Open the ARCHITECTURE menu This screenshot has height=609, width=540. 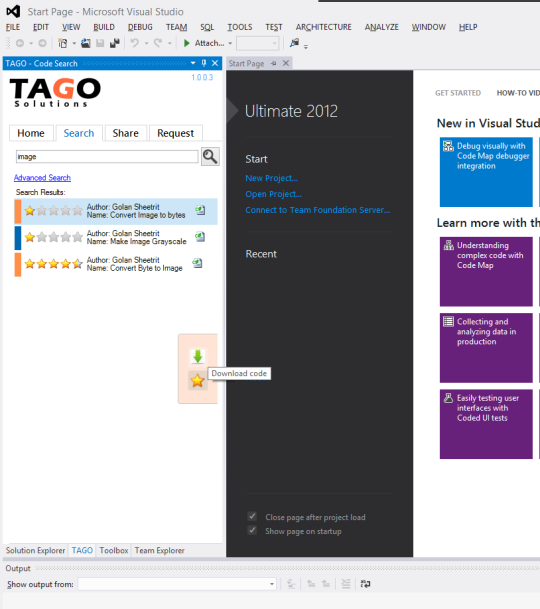click(323, 27)
